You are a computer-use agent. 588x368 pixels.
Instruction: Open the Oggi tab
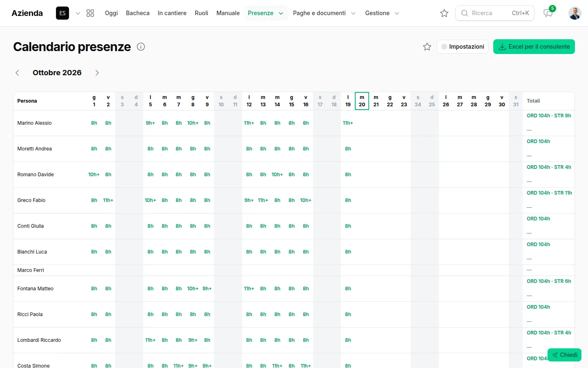tap(111, 13)
